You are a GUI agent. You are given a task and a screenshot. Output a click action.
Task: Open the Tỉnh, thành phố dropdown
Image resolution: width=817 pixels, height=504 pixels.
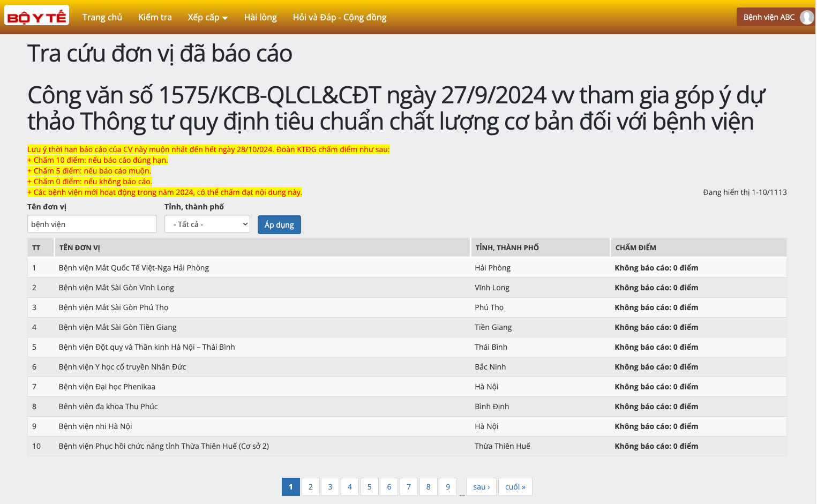(x=207, y=224)
